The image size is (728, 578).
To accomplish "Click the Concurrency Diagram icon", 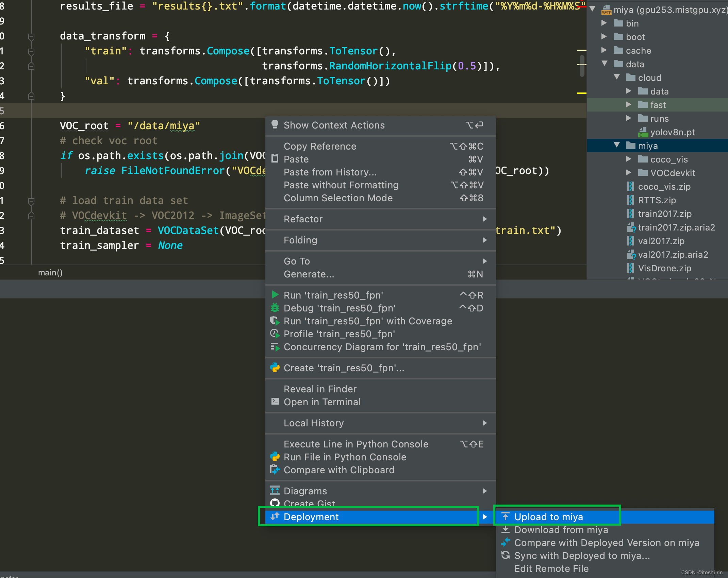I will (275, 347).
